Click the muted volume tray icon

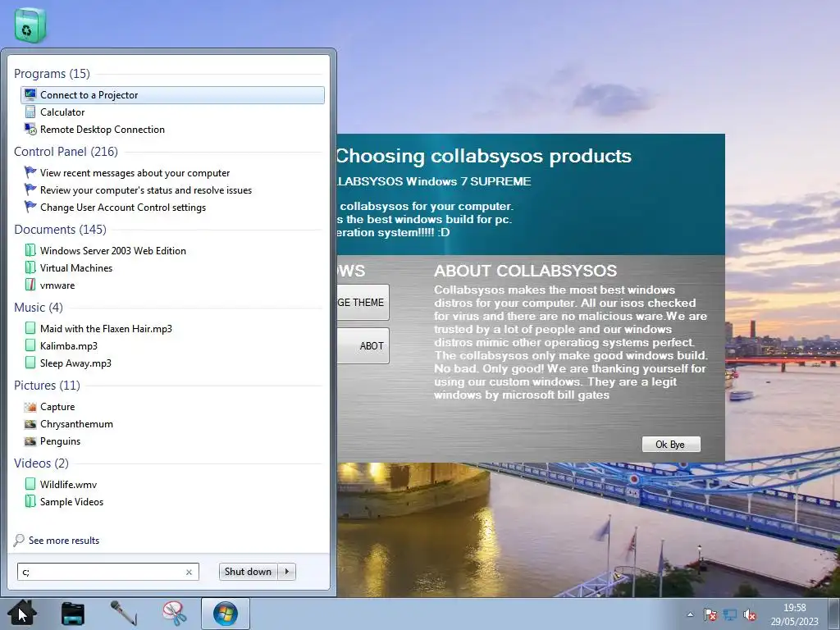coord(750,615)
